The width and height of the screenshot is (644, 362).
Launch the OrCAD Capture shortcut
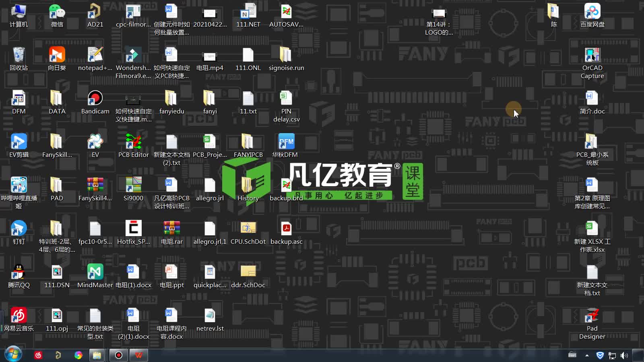pyautogui.click(x=592, y=56)
